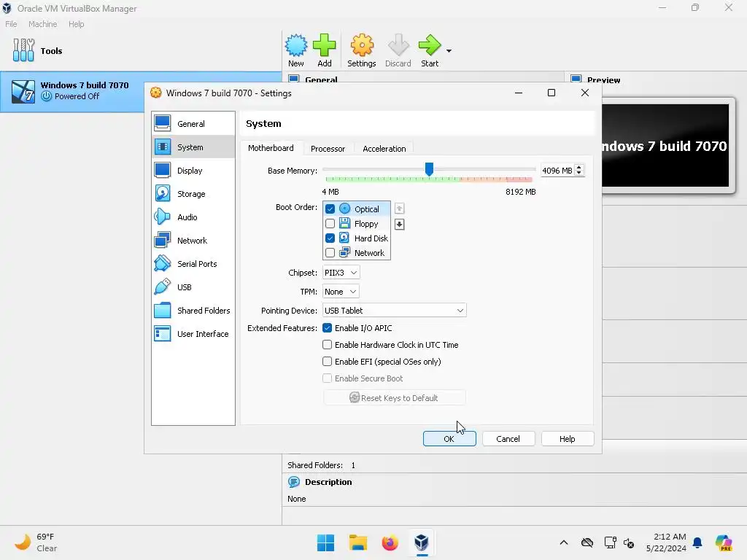This screenshot has width=747, height=560.
Task: Open notifications bell in system tray
Action: 697,542
